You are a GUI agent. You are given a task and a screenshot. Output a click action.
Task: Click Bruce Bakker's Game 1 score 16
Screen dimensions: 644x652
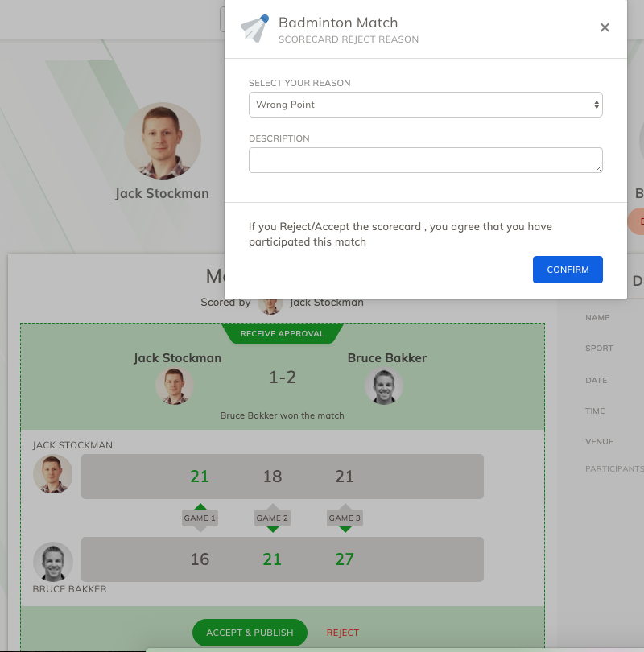click(x=200, y=559)
